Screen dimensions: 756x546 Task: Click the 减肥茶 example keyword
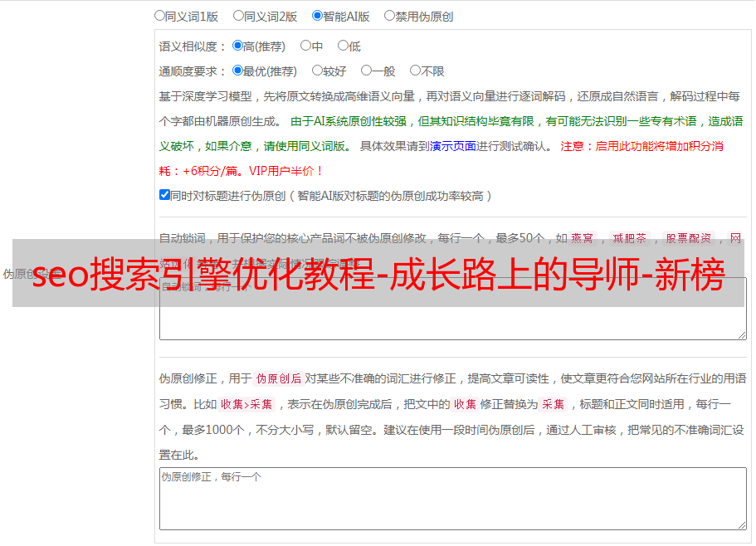630,238
